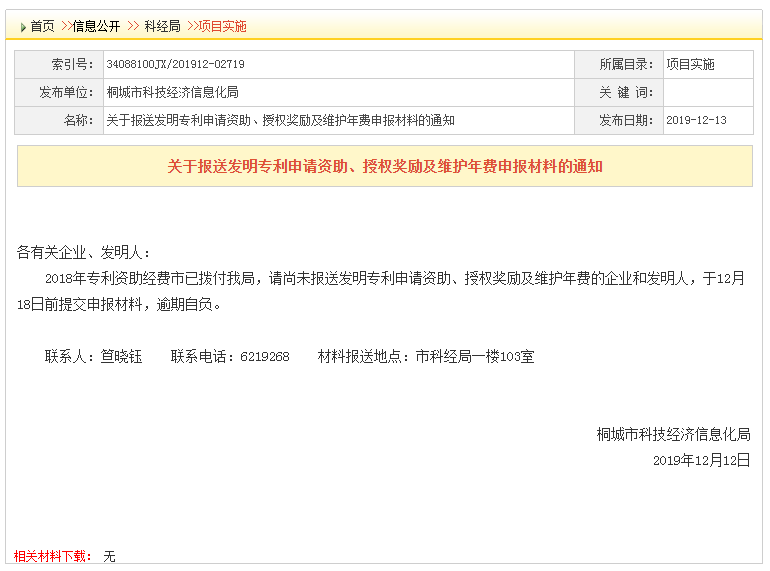Click publisher value 桐城市科技经济信息化局 in table

(172, 92)
